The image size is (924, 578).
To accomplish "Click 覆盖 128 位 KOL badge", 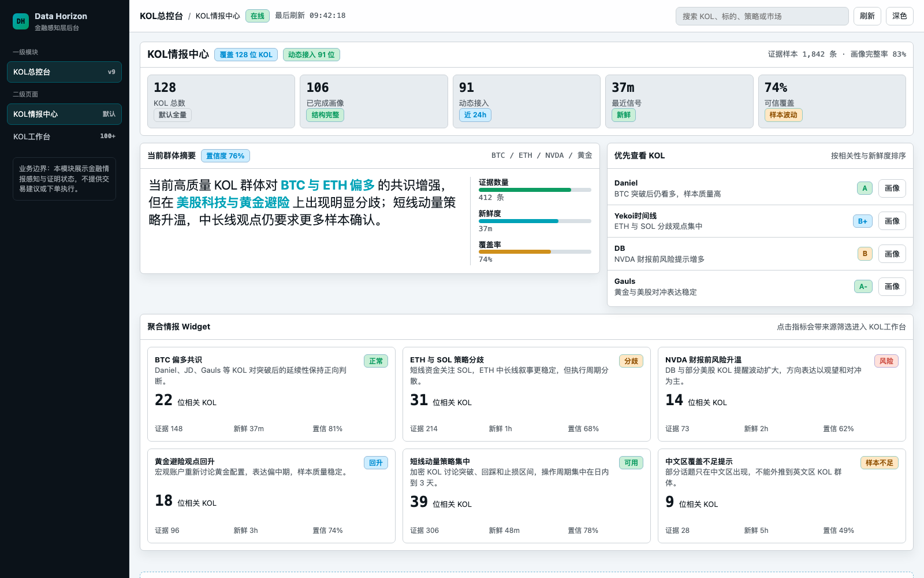I will click(246, 55).
